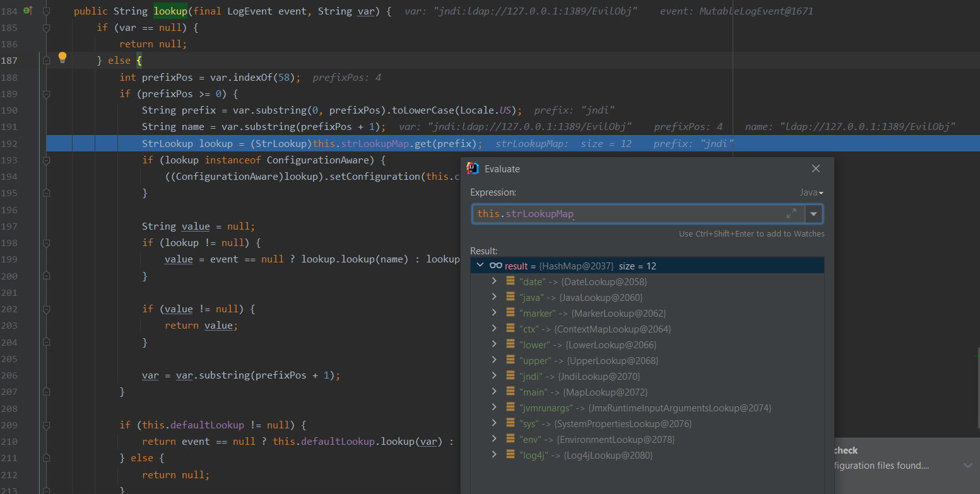
Task: Fold the code block at line 185
Action: pos(46,28)
